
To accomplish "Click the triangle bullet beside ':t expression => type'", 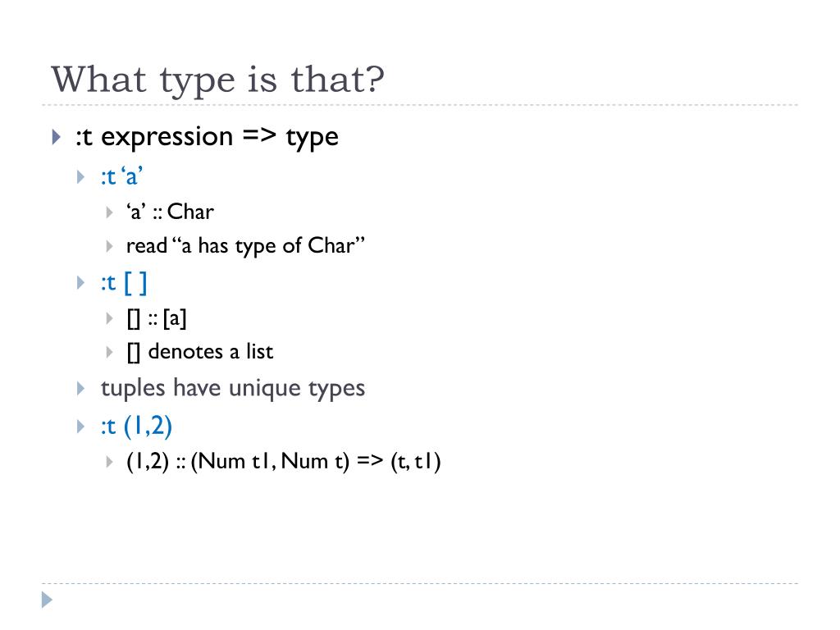I will pos(57,137).
